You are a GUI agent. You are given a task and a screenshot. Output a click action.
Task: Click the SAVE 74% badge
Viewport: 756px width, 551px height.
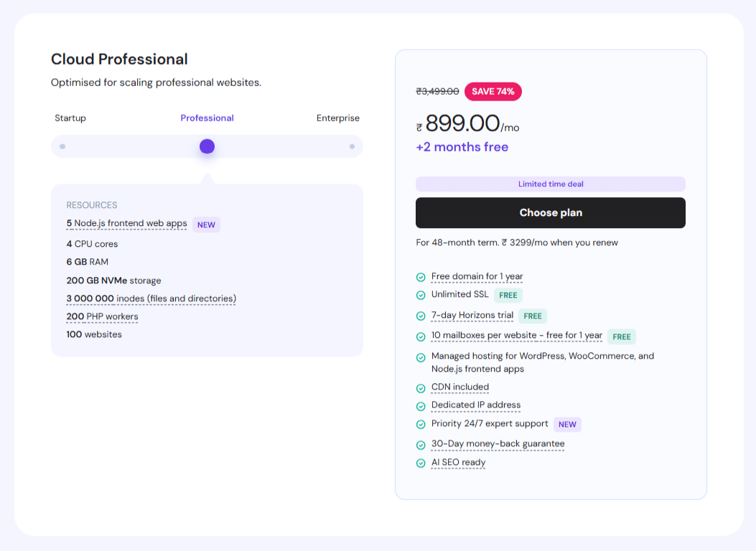pos(493,92)
